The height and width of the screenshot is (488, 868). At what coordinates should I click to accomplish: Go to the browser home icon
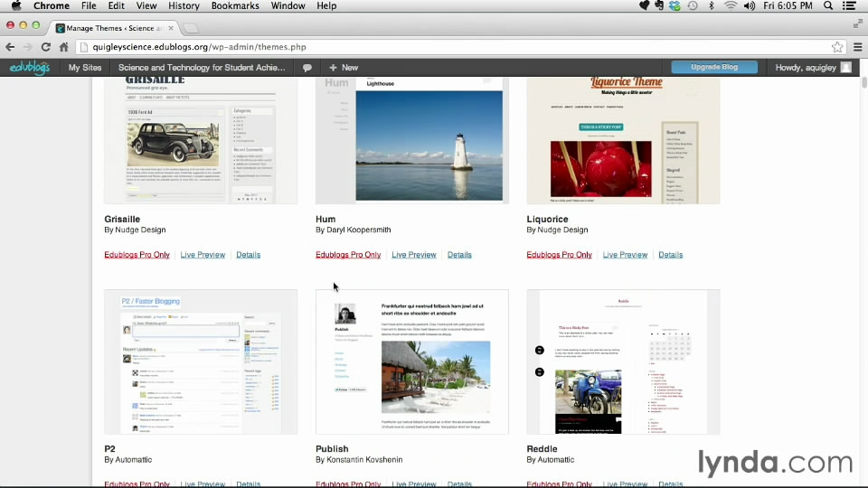click(63, 47)
